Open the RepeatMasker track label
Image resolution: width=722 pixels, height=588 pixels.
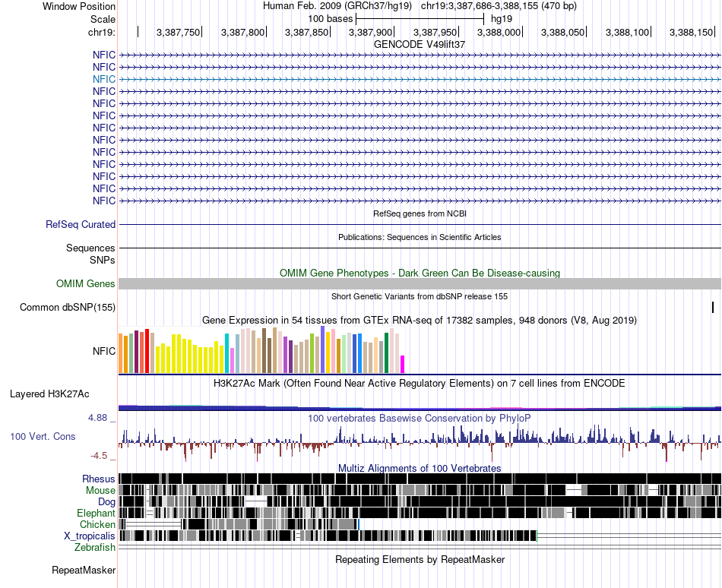click(84, 570)
